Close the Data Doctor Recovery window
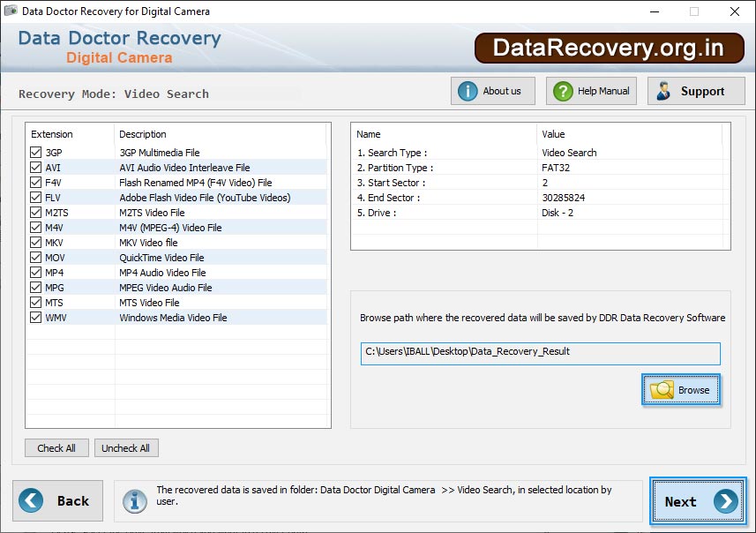The width and height of the screenshot is (756, 533). pyautogui.click(x=734, y=11)
